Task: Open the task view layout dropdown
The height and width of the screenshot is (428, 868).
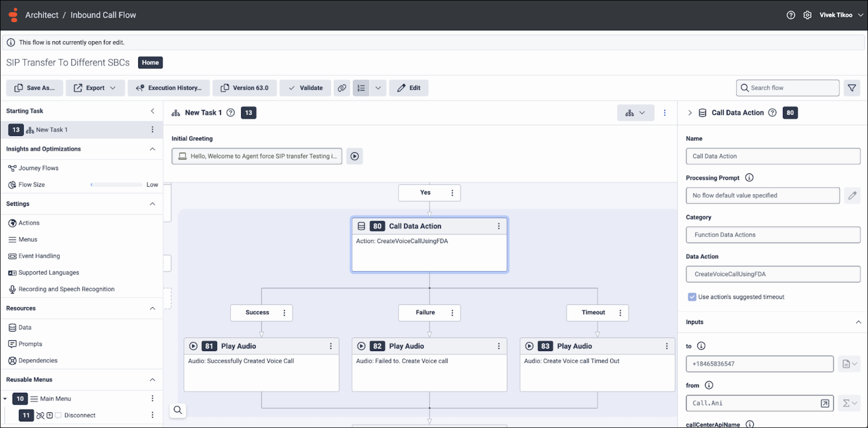Action: point(636,113)
